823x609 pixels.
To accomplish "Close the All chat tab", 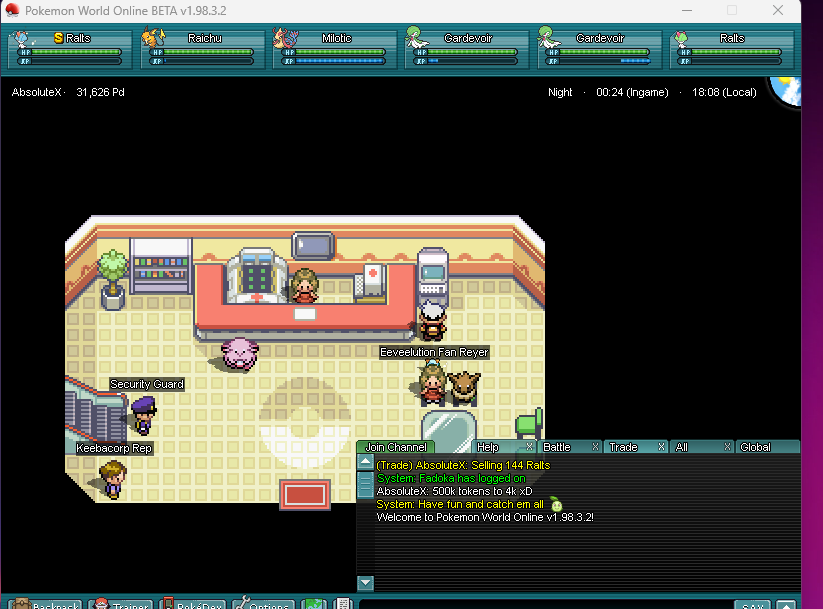I will 727,447.
